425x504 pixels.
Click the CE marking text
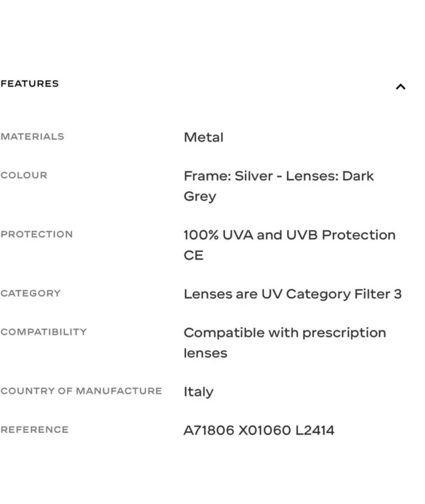(x=194, y=255)
